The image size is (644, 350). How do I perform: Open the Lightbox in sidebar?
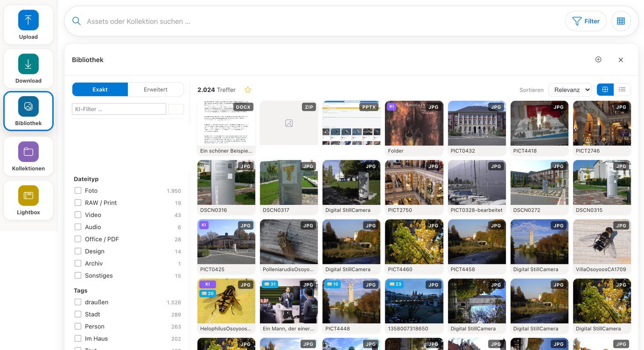pyautogui.click(x=29, y=200)
